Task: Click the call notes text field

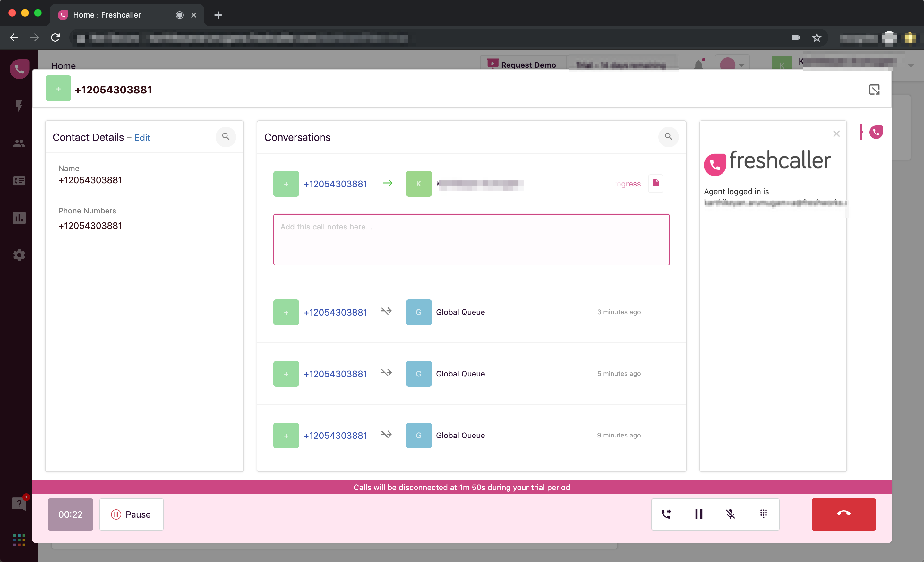Action: click(471, 239)
